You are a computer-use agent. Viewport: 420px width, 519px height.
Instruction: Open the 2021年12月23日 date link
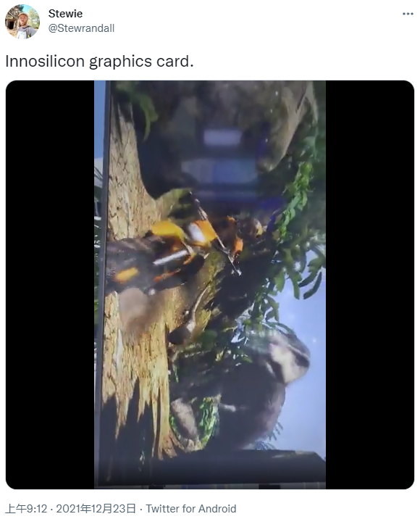click(x=96, y=508)
